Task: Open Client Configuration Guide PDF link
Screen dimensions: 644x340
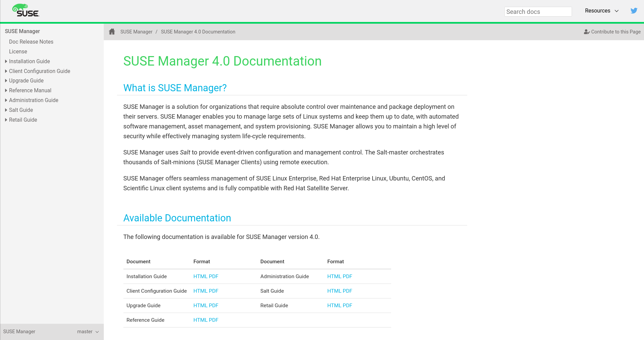Action: (x=213, y=291)
